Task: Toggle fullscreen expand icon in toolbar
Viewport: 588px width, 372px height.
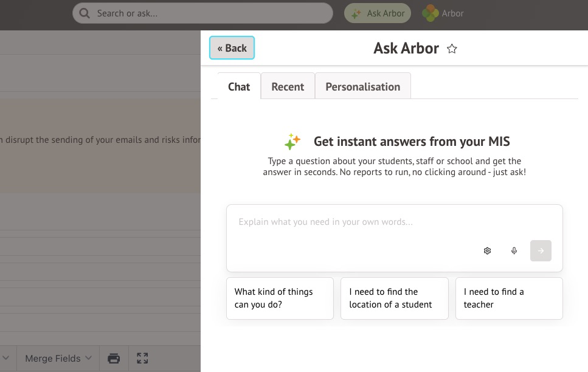Action: 142,358
